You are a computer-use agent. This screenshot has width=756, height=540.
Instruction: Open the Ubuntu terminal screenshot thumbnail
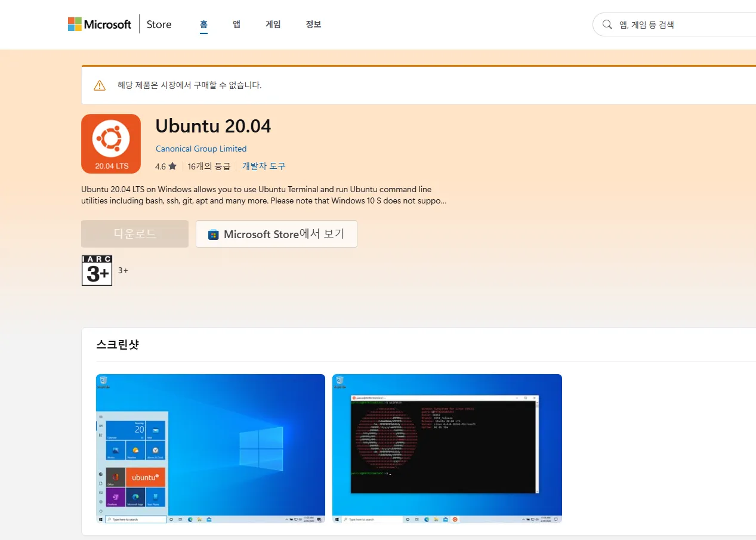pos(447,449)
